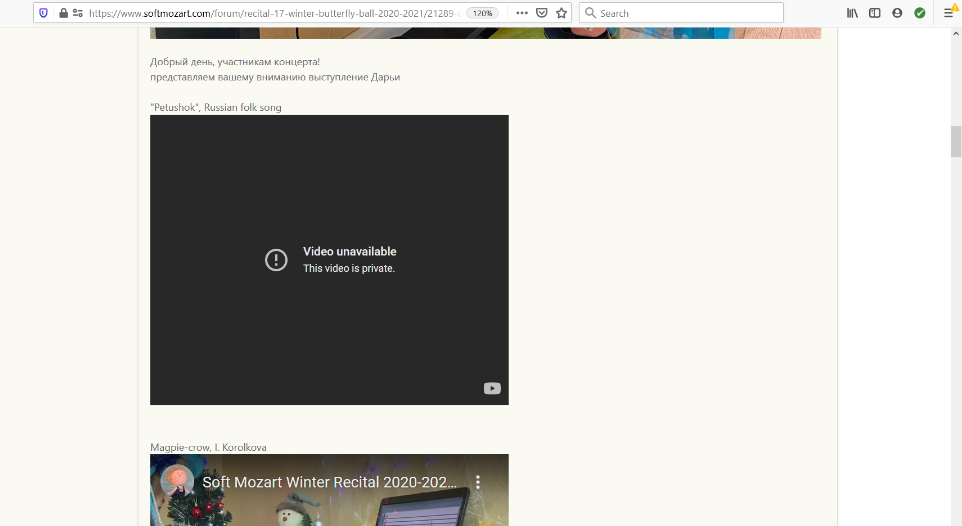Show site security padlock info
This screenshot has height=526, width=962.
(x=63, y=13)
